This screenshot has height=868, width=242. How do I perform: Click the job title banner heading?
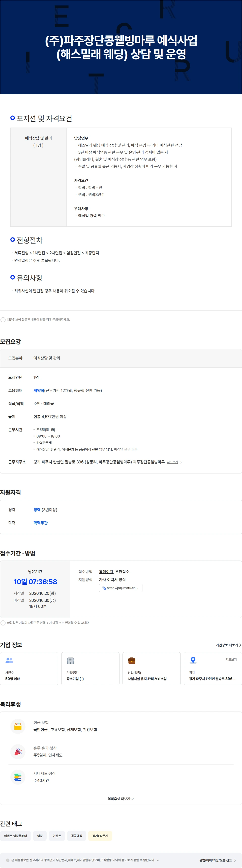click(x=121, y=47)
